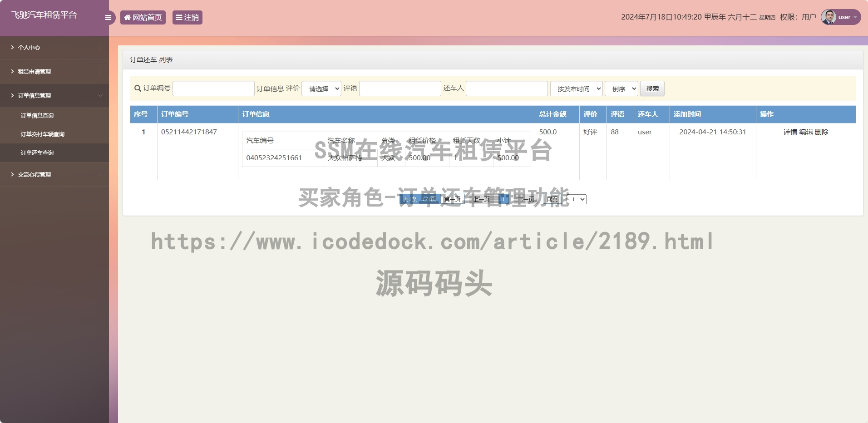Image resolution: width=868 pixels, height=423 pixels.
Task: Click current page number 1 in pagination
Action: [x=503, y=199]
